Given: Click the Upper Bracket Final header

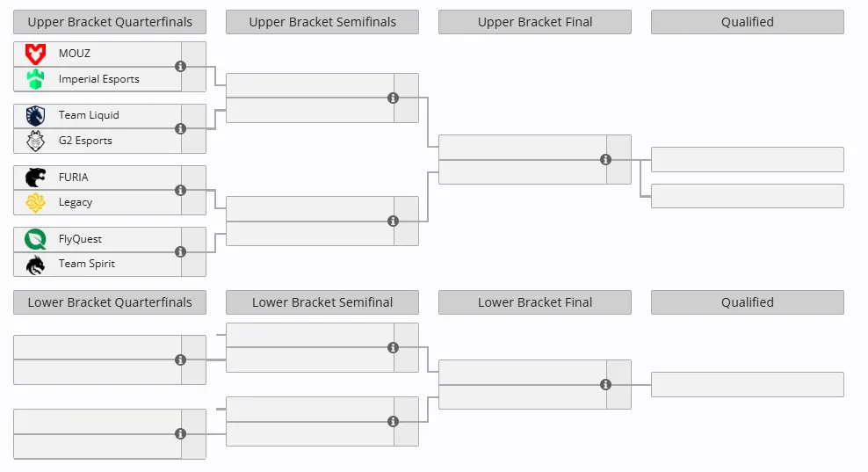Looking at the screenshot, I should click(535, 22).
